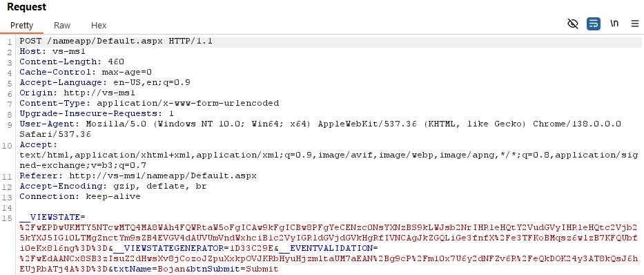Viewport: 644px width, 275px height.
Task: Toggle hide non-printable eye icon
Action: click(572, 24)
